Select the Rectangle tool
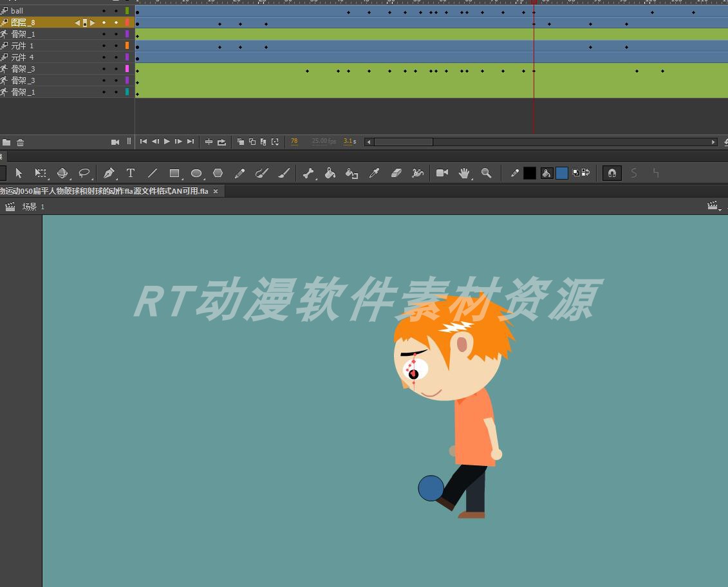 click(174, 173)
